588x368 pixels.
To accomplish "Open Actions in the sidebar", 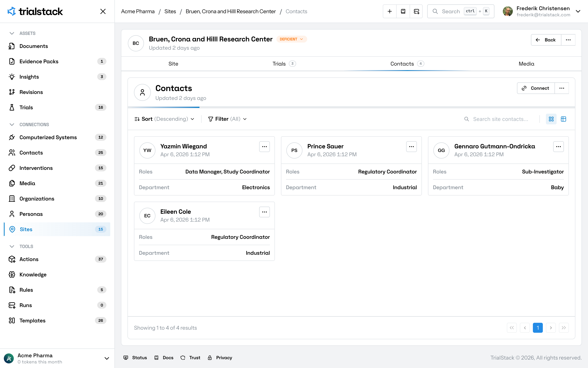I will (57, 260).
